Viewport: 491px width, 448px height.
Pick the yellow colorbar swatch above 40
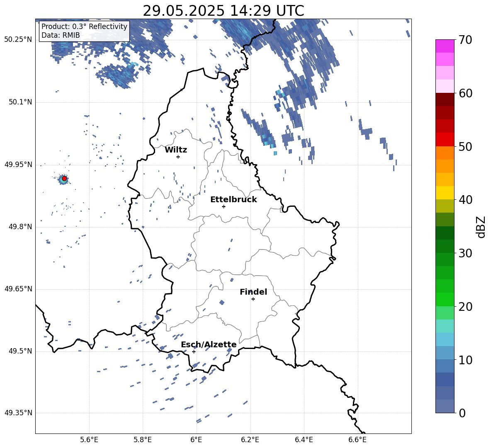(445, 193)
